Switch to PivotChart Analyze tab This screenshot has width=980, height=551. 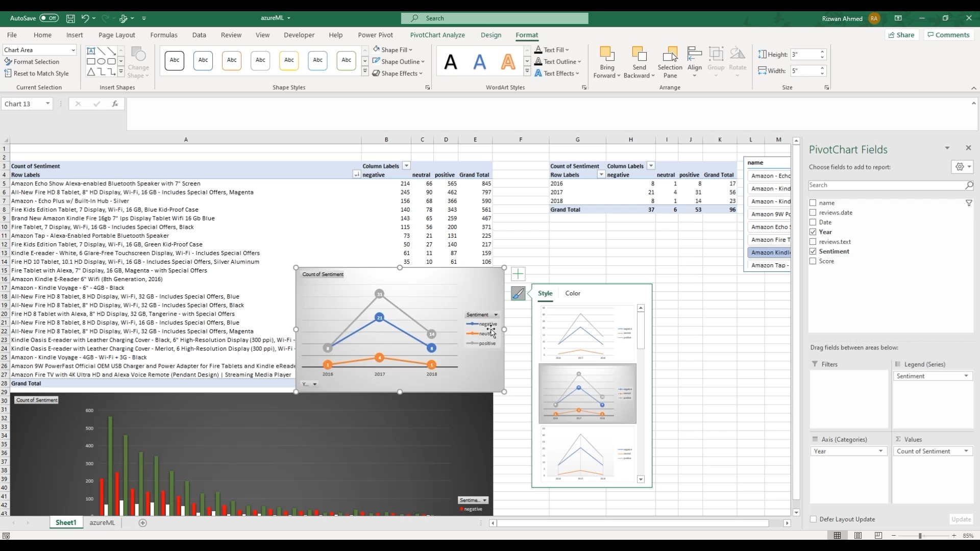pyautogui.click(x=437, y=35)
